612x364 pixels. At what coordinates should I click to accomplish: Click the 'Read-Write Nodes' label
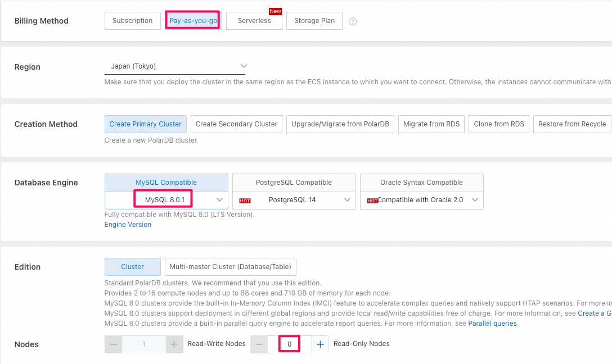(x=217, y=344)
